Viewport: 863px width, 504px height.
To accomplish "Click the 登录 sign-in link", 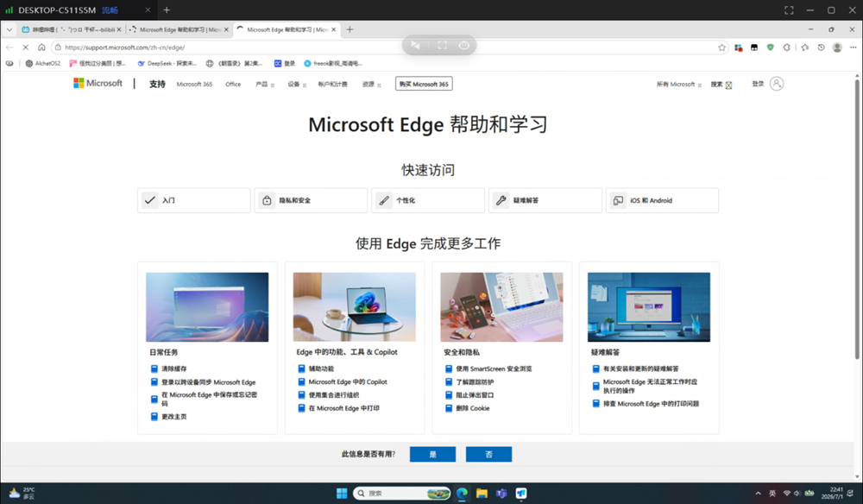I will click(x=758, y=84).
